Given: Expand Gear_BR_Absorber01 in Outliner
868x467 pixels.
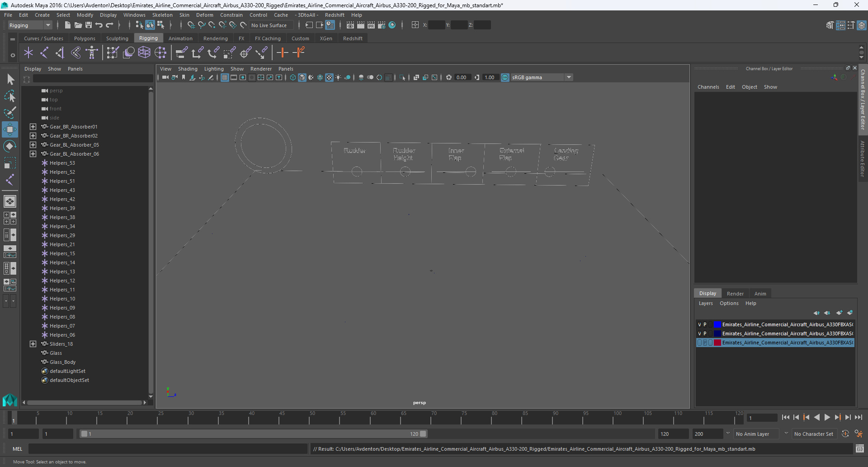Looking at the screenshot, I should [33, 127].
